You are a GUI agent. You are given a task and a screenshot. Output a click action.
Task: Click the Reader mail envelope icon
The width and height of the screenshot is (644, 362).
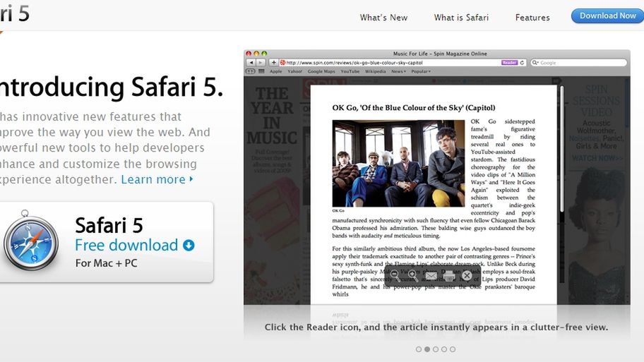(431, 275)
